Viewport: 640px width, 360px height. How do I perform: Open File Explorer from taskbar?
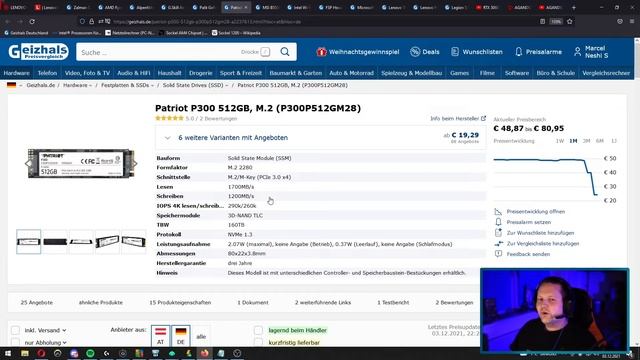click(x=25, y=353)
